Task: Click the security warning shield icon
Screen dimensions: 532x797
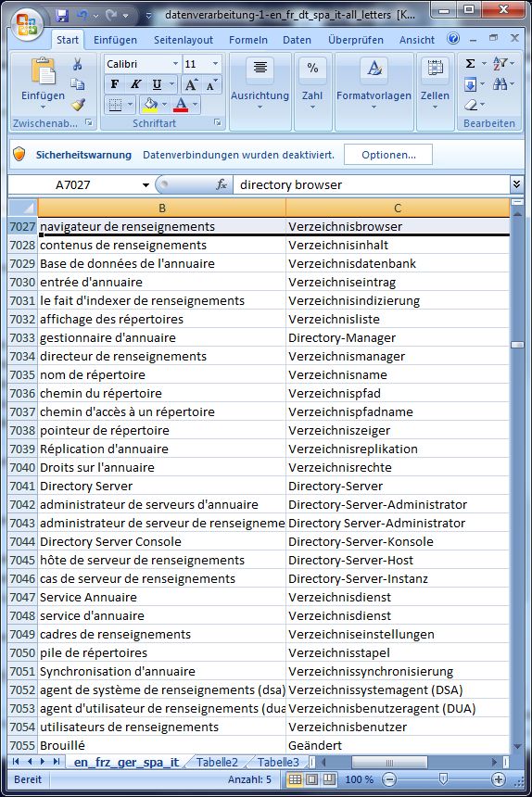Action: 19,154
